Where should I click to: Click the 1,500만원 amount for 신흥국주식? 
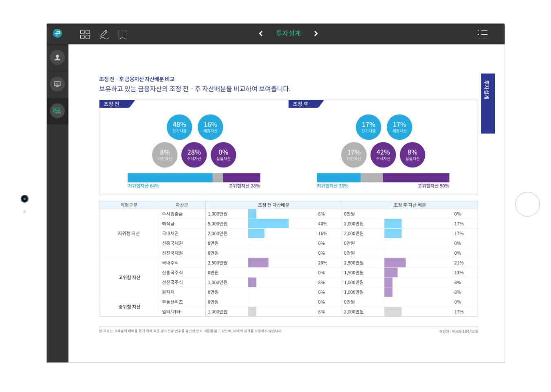pos(354,273)
